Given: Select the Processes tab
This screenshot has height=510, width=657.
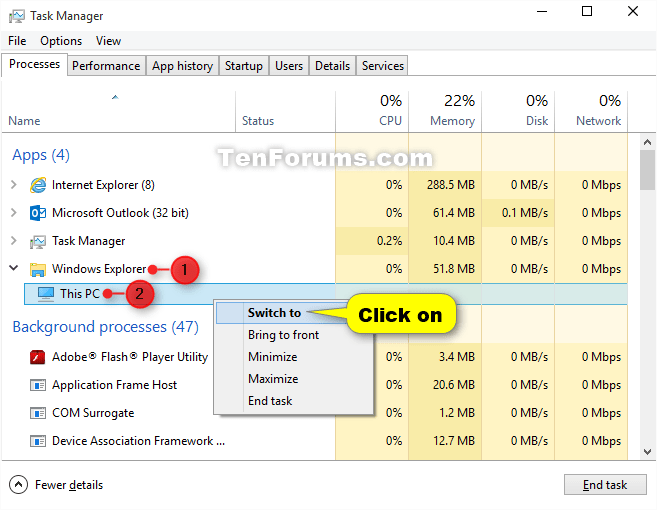Looking at the screenshot, I should [x=34, y=65].
